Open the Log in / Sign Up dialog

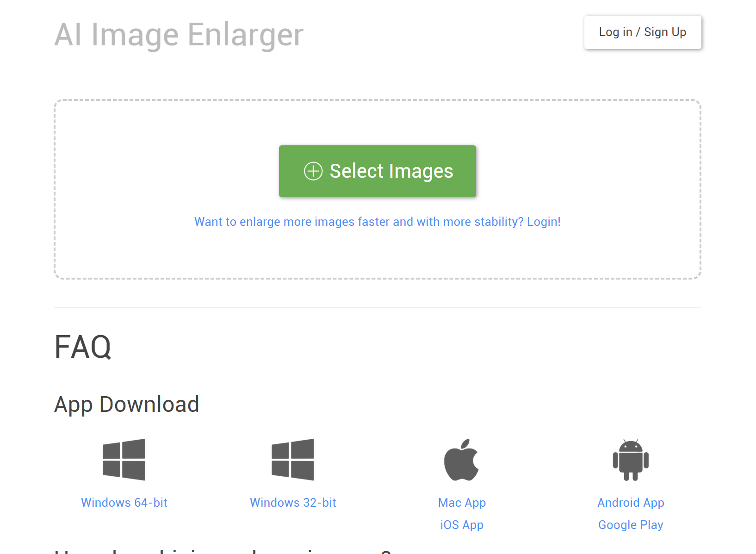(643, 32)
